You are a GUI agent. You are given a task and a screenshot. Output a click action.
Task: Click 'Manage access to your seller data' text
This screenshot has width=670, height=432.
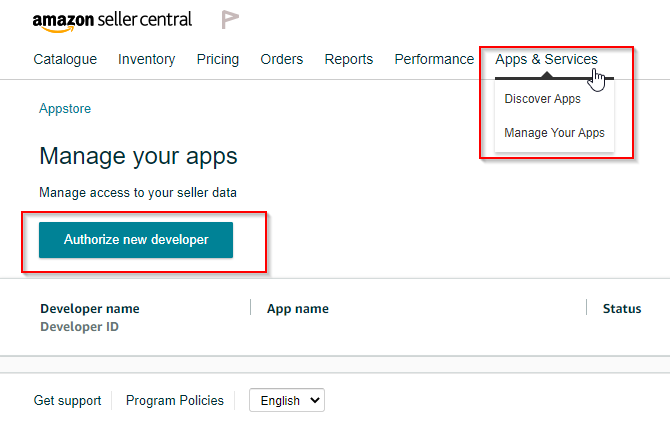[138, 193]
